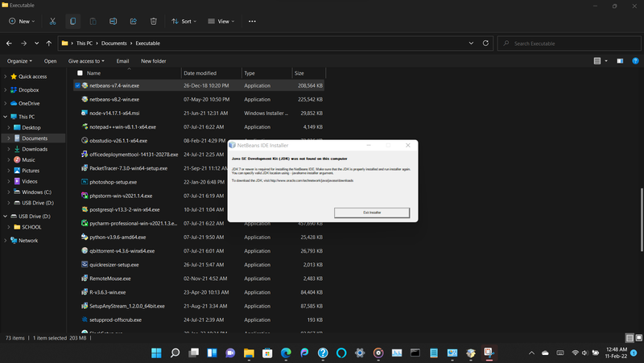Viewport: 644px width, 363px height.
Task: Uncheck the netbeans-v7.4-win.exe checkbox
Action: click(x=77, y=85)
